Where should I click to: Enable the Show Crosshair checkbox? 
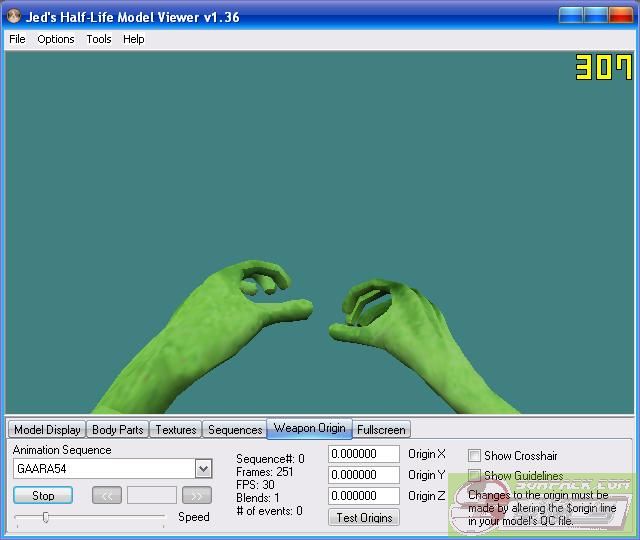[x=475, y=456]
